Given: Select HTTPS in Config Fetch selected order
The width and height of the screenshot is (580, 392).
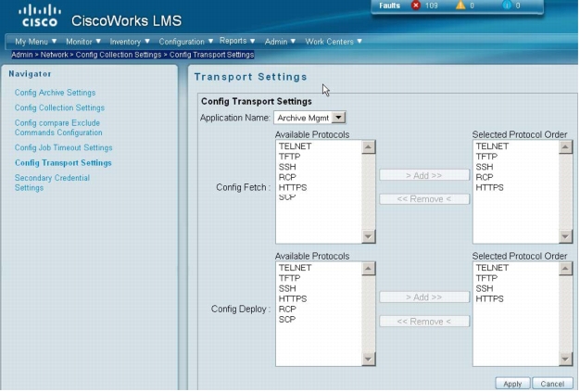Looking at the screenshot, I should pyautogui.click(x=490, y=187).
